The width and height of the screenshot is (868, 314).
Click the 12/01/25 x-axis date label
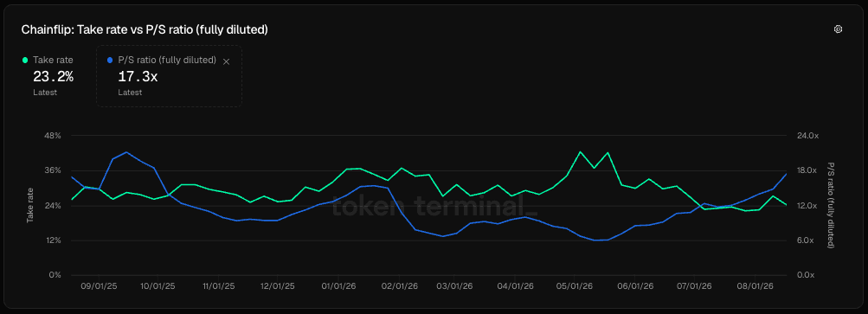coord(277,286)
